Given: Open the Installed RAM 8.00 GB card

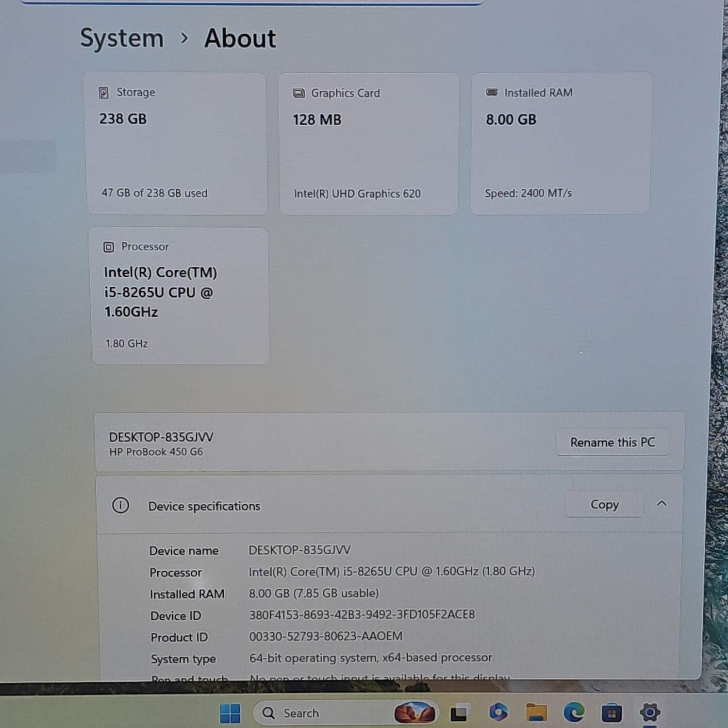Looking at the screenshot, I should click(x=561, y=144).
